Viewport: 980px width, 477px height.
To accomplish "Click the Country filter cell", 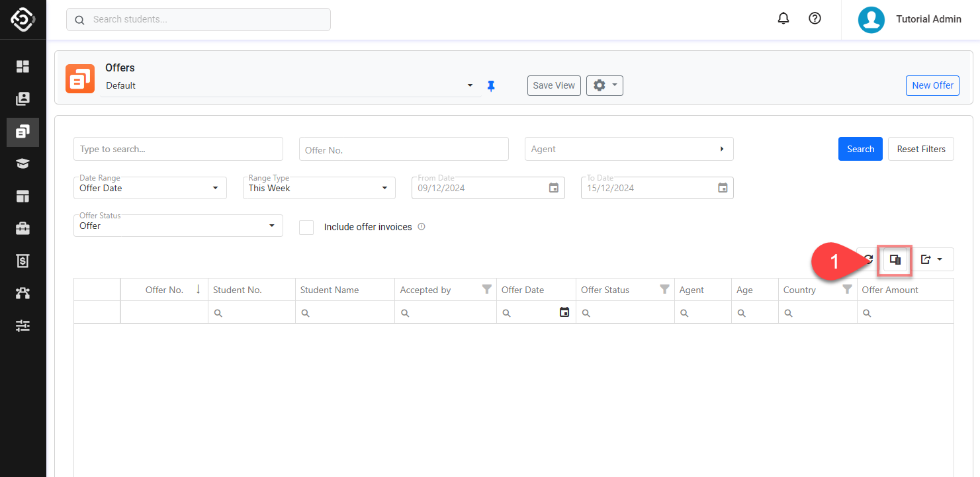I will point(818,312).
